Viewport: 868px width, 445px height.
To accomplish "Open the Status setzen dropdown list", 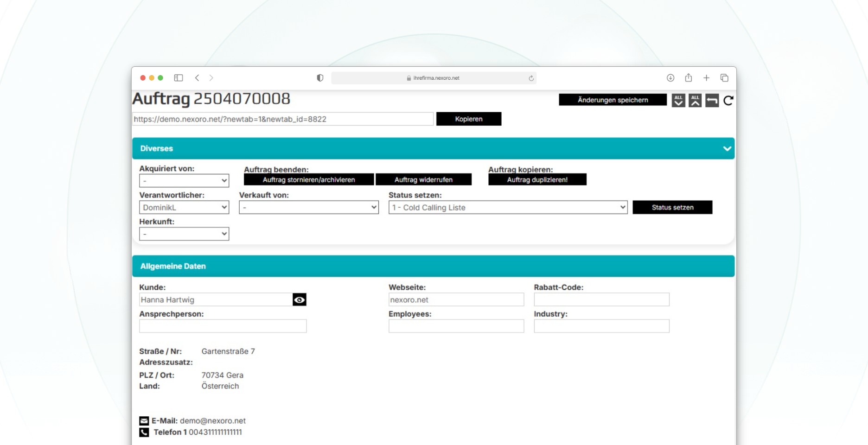I will pyautogui.click(x=508, y=208).
